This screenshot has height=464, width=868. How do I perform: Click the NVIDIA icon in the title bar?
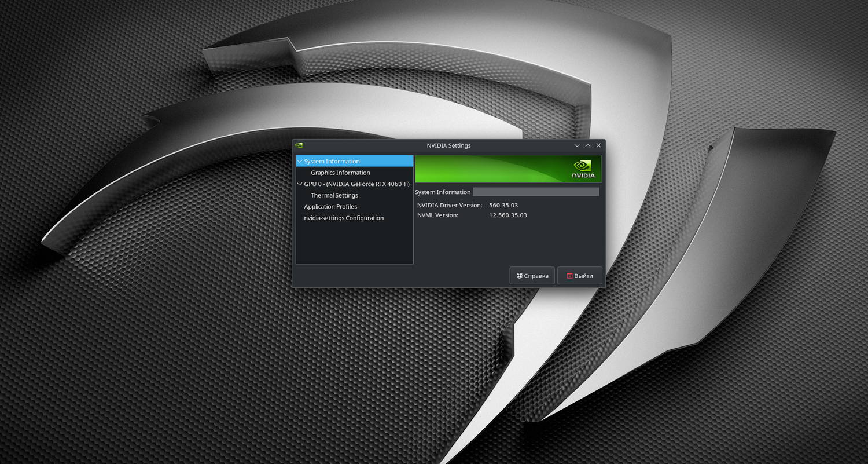coord(299,145)
